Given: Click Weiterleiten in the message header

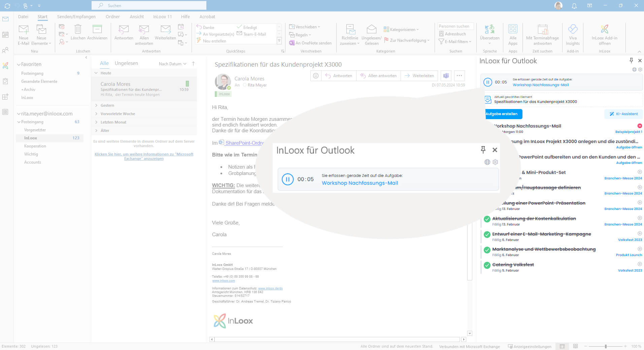Looking at the screenshot, I should pyautogui.click(x=419, y=76).
